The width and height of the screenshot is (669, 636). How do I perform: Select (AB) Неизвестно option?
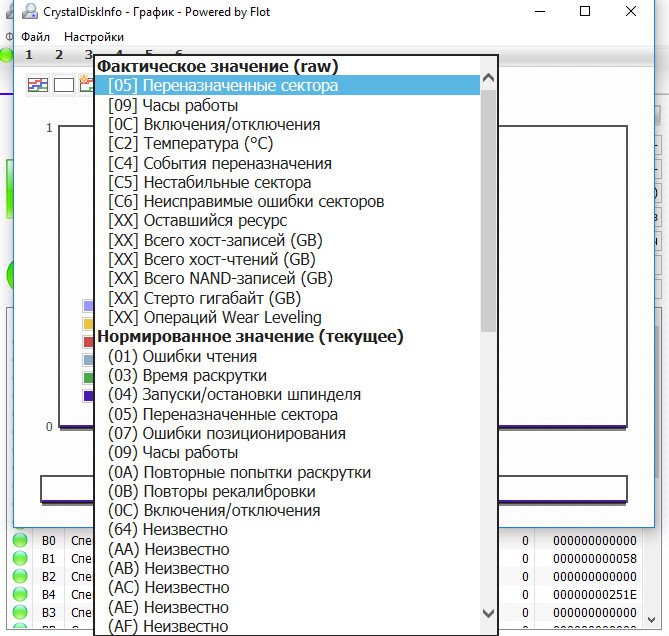[287, 569]
